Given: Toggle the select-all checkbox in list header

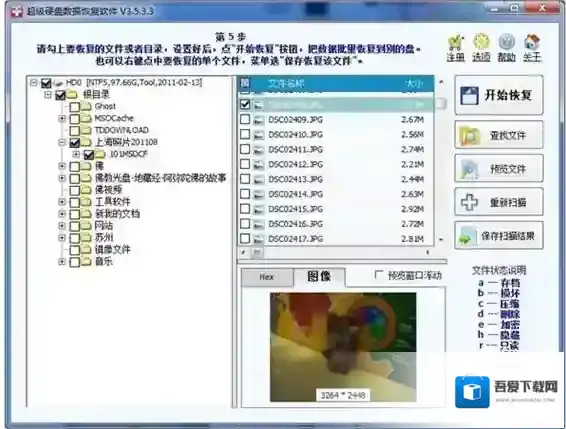Looking at the screenshot, I should pyautogui.click(x=245, y=83).
